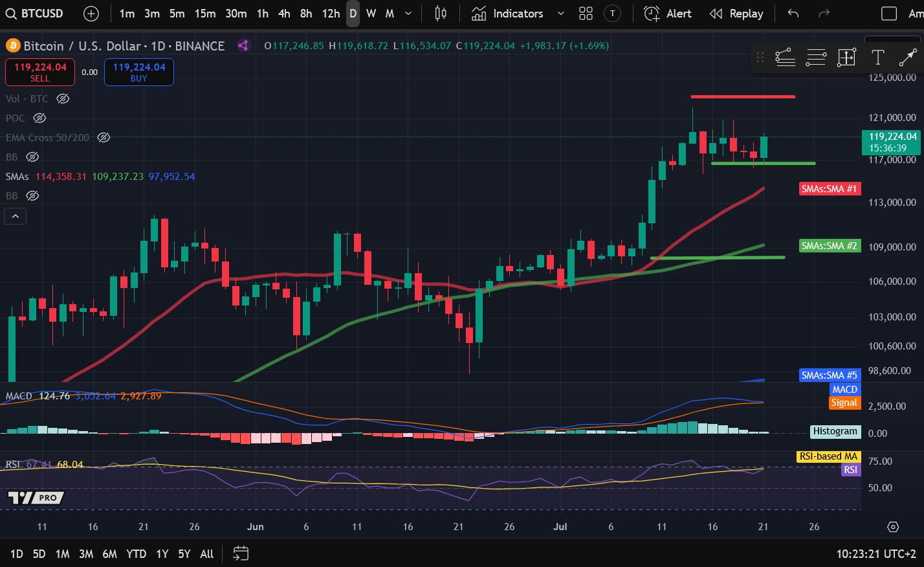The height and width of the screenshot is (567, 924).
Task: Set date range to 6M
Action: pos(110,554)
